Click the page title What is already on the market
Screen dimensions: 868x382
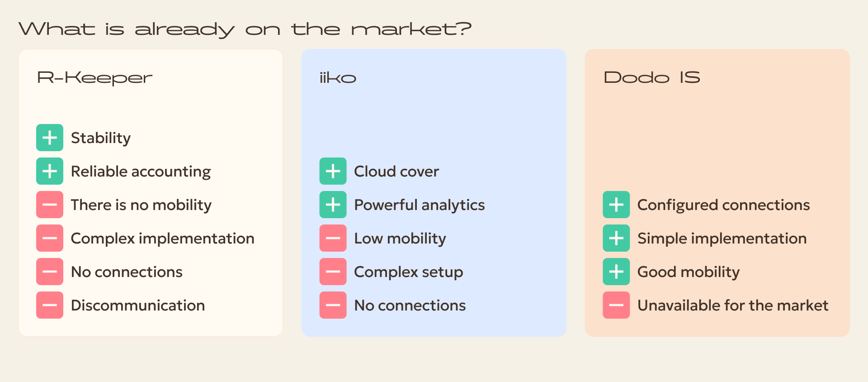245,29
